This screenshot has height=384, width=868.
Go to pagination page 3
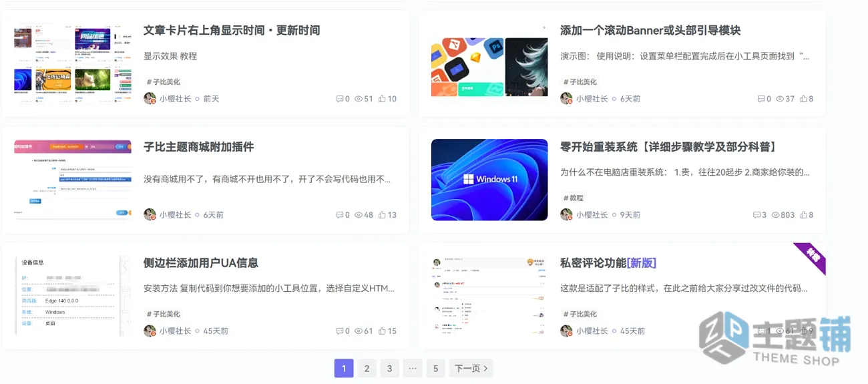[389, 368]
